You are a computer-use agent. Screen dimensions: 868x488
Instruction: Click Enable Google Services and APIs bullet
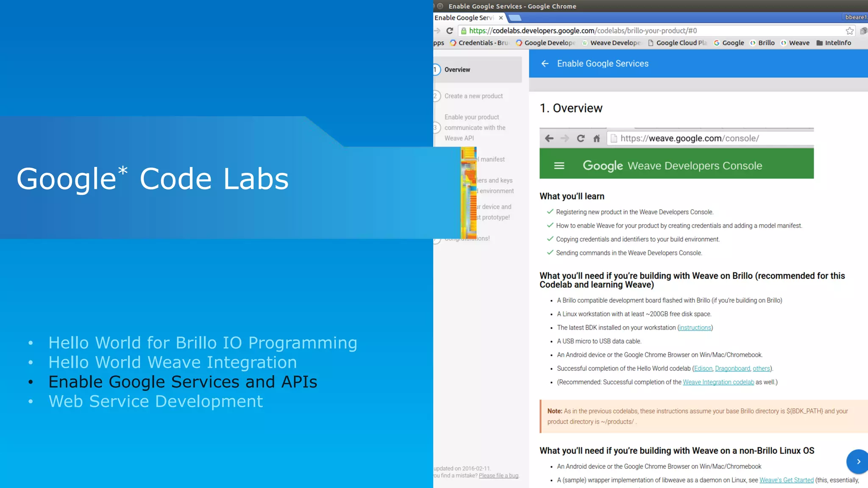coord(183,382)
